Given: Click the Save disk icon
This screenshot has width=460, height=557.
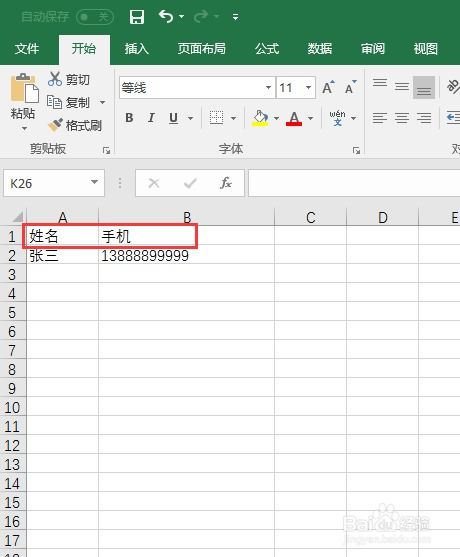Looking at the screenshot, I should point(137,17).
